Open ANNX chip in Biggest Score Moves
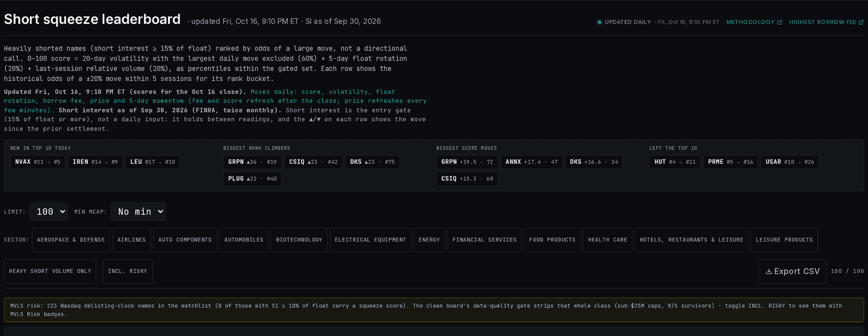Screen dimensions: 868x336 (x=532, y=162)
